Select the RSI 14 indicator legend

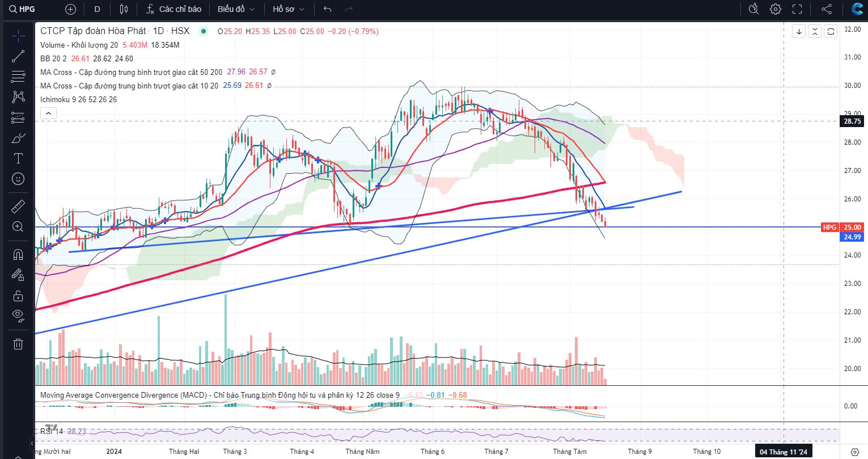click(52, 431)
